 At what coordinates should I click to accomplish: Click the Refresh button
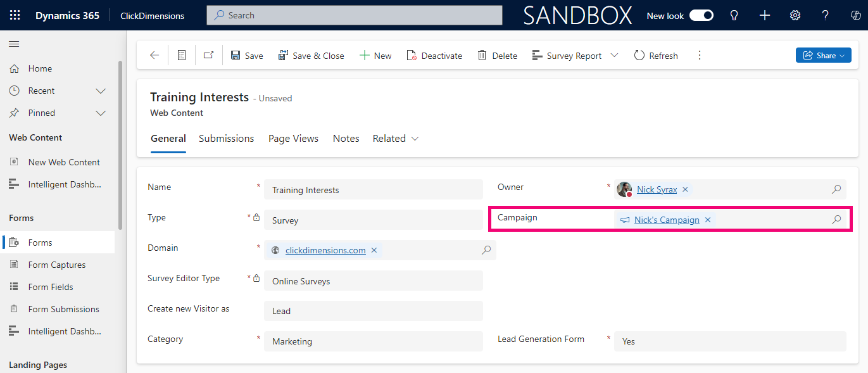pos(657,56)
